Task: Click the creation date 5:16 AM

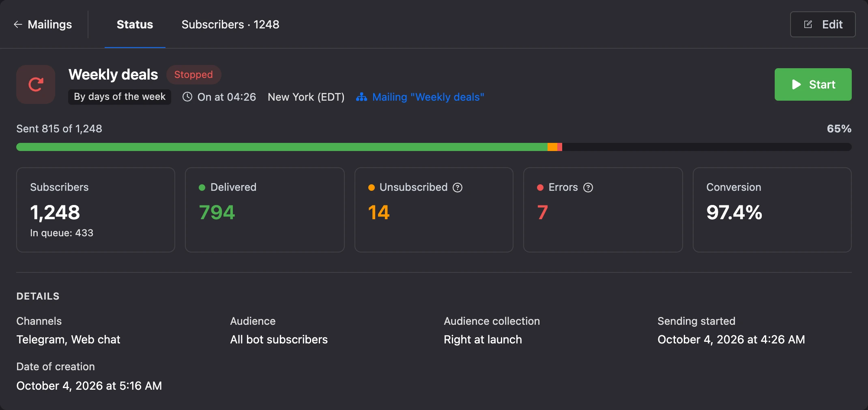Action: point(89,386)
